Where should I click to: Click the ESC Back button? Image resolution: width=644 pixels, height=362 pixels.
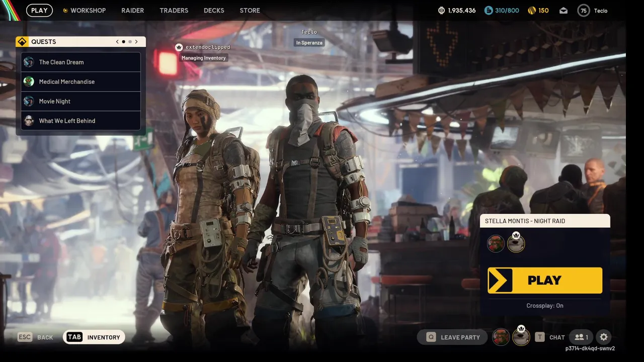[x=35, y=337]
